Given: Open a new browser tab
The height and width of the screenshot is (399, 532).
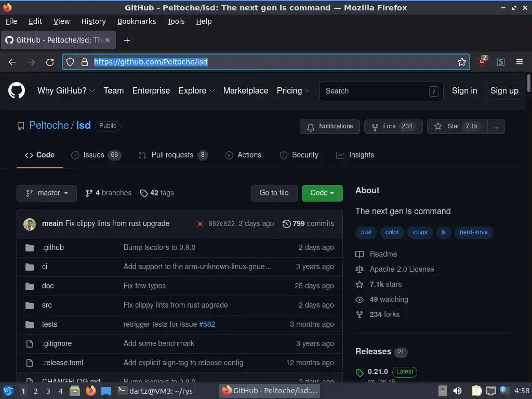Looking at the screenshot, I should pos(127,41).
